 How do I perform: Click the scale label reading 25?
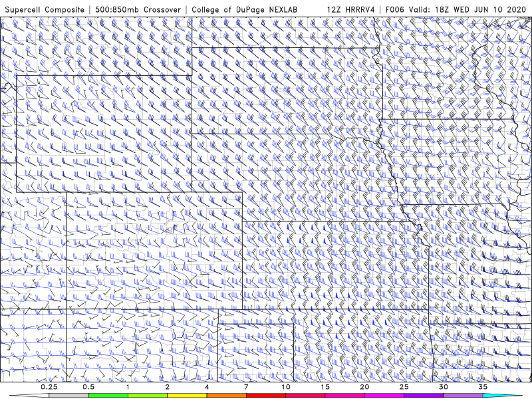point(404,387)
